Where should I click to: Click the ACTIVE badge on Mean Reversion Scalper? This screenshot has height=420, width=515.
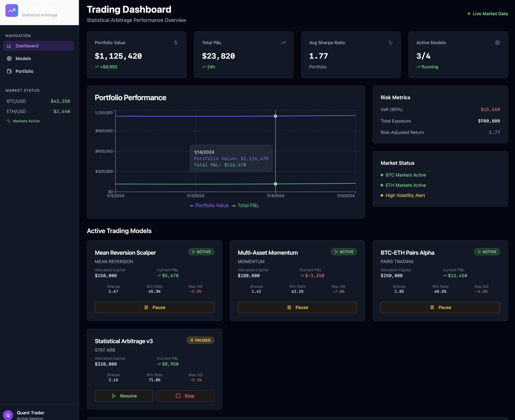(x=201, y=252)
